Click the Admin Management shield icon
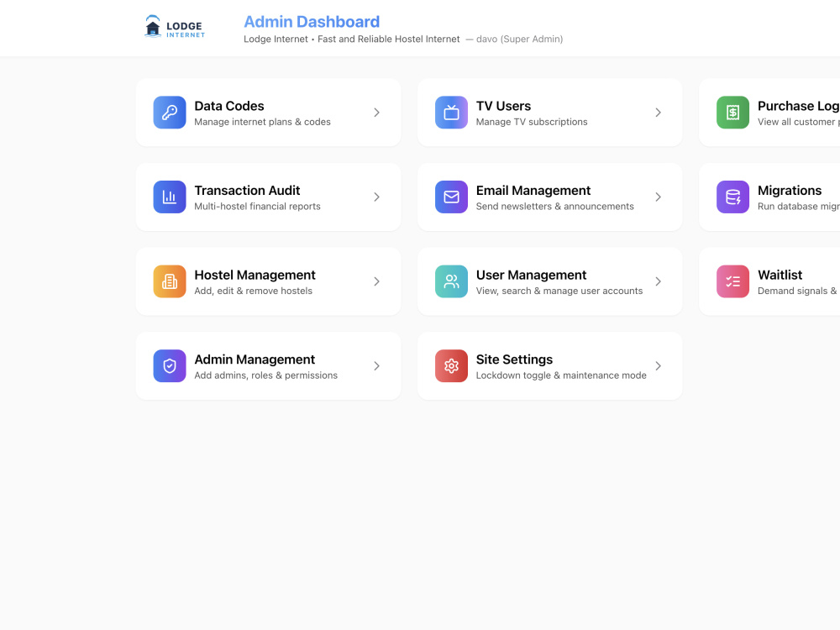This screenshot has width=840, height=630. (170, 366)
